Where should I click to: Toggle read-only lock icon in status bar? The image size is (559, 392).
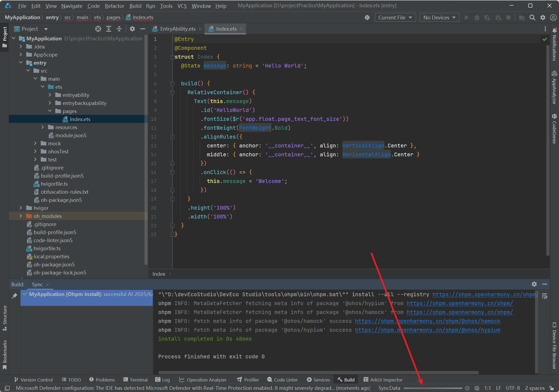point(551,388)
